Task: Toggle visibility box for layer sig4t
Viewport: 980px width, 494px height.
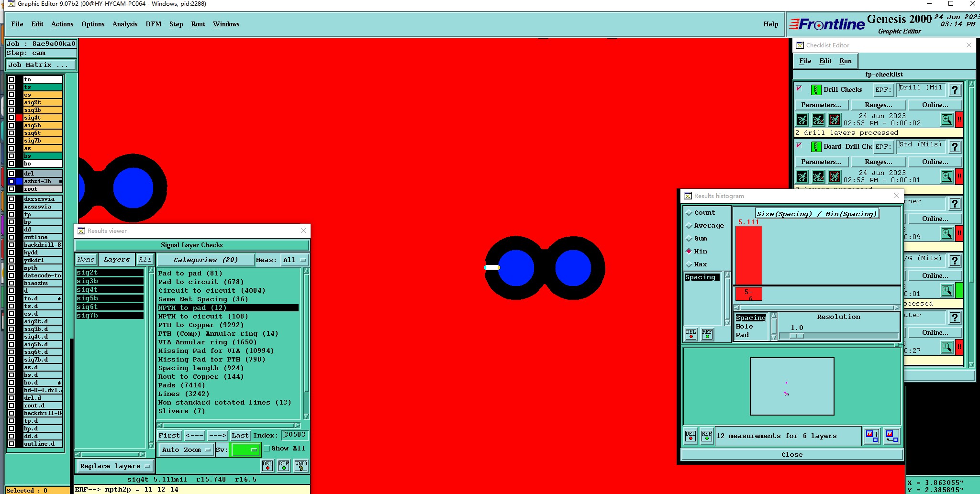Action: pos(11,118)
